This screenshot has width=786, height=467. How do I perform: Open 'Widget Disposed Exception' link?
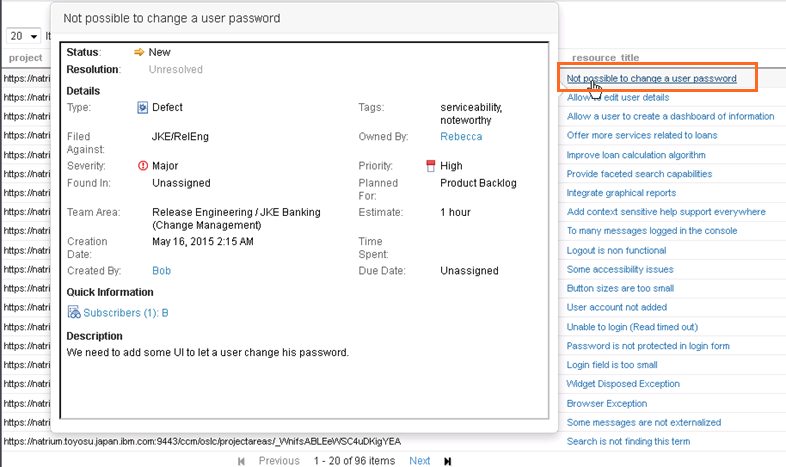pos(623,384)
